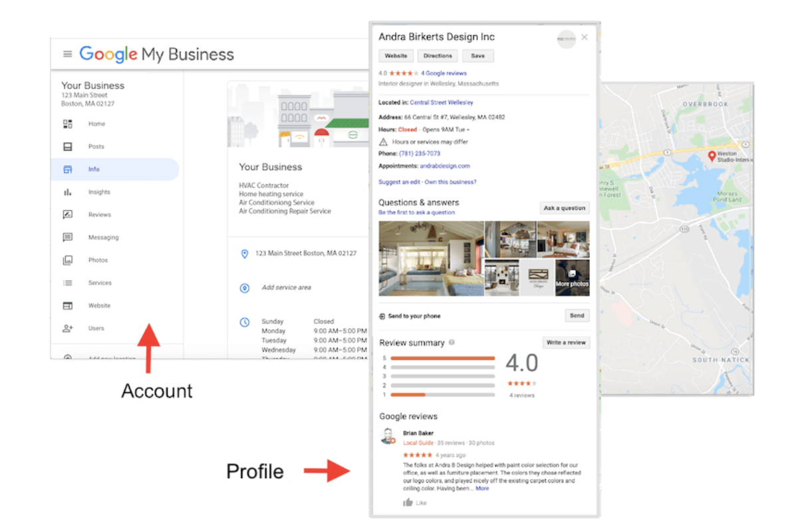Viewport: 798px width, 532px height.
Task: Open the hamburger menu in Google My Business
Action: (67, 55)
